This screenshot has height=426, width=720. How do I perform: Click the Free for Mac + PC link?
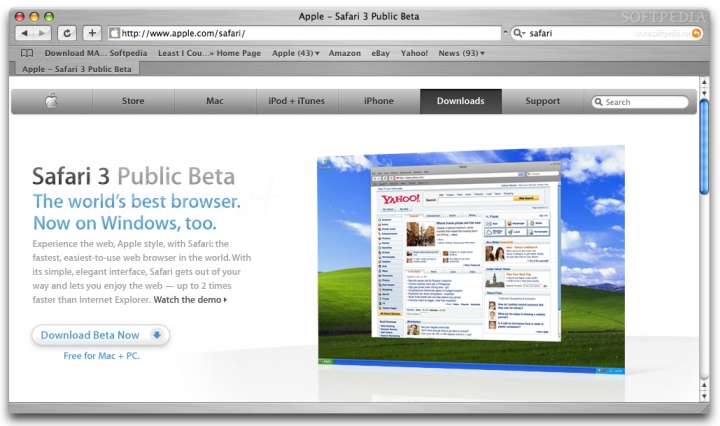[101, 356]
